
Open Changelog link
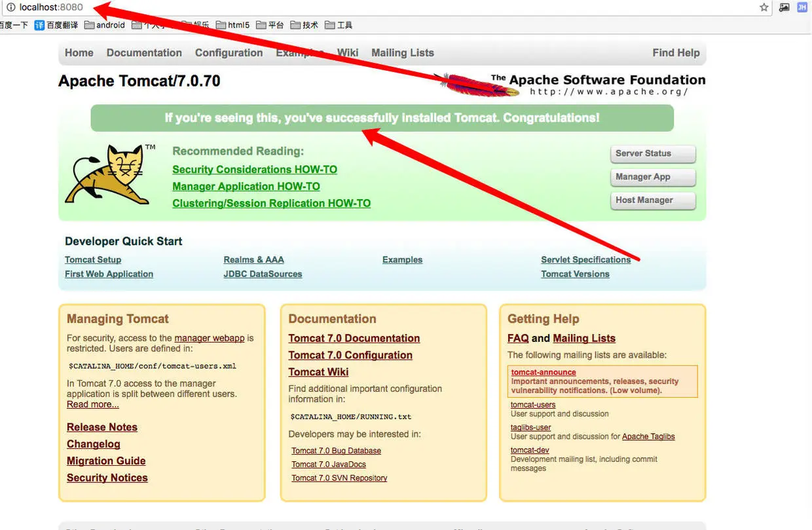(94, 444)
